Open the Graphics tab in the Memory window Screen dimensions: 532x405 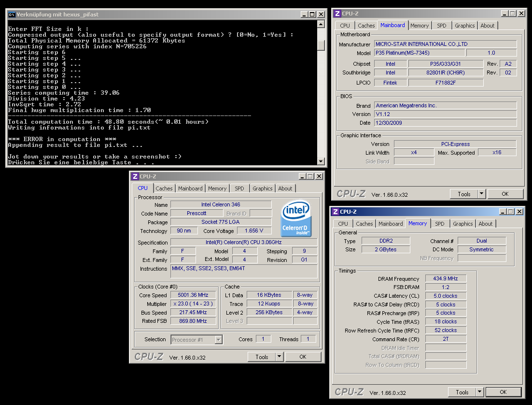pyautogui.click(x=462, y=224)
